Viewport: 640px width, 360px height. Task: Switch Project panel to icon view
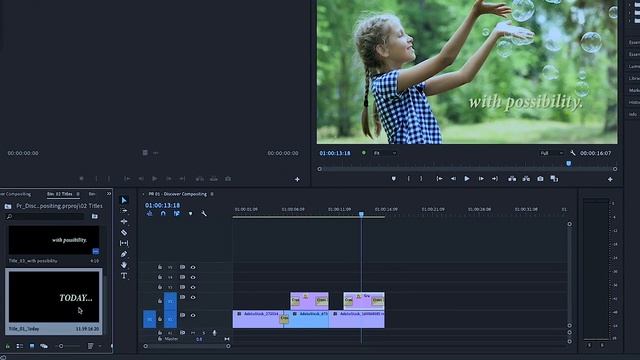coord(32,346)
